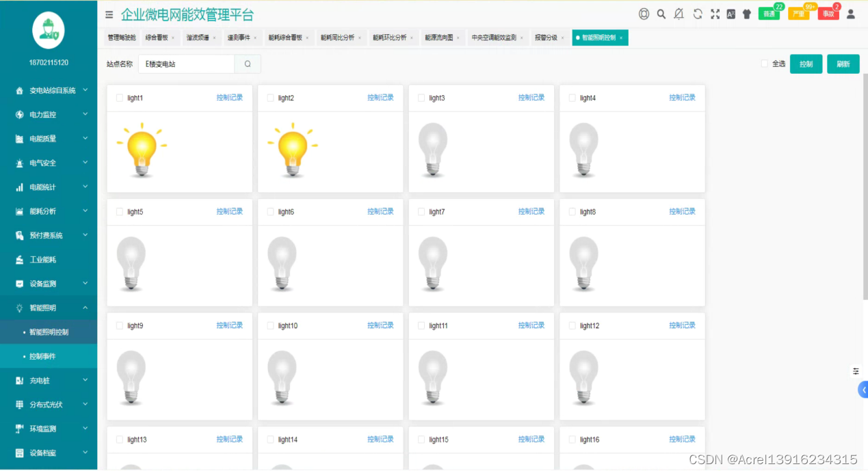Open the green 普通 alarm badge
Image resolution: width=868 pixels, height=471 pixels.
tap(770, 14)
